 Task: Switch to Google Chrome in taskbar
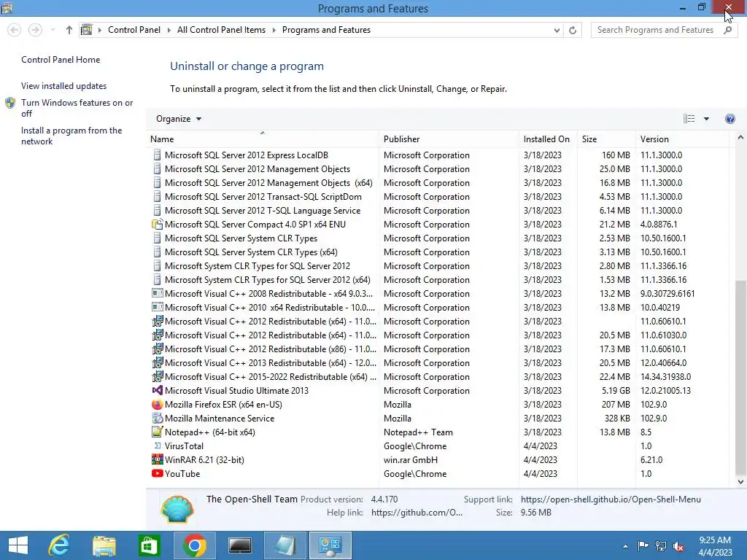(x=194, y=545)
